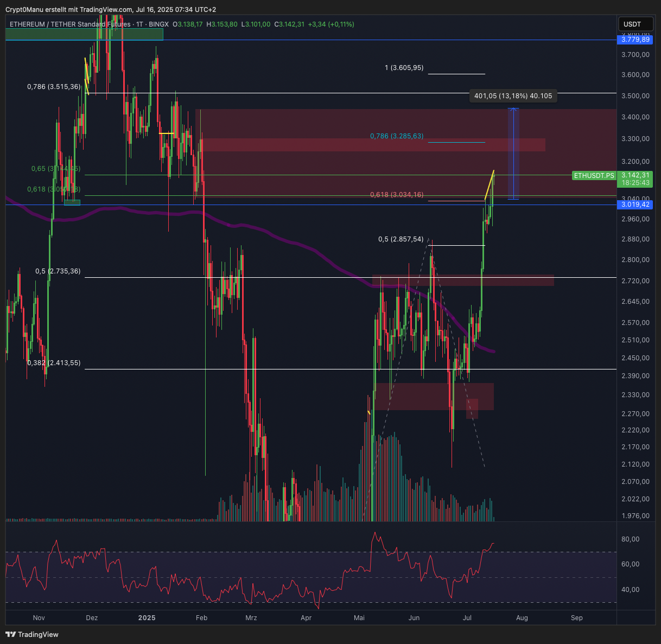Image resolution: width=661 pixels, height=644 pixels.
Task: Click the 3.700,00 price axis label
Action: [635, 54]
